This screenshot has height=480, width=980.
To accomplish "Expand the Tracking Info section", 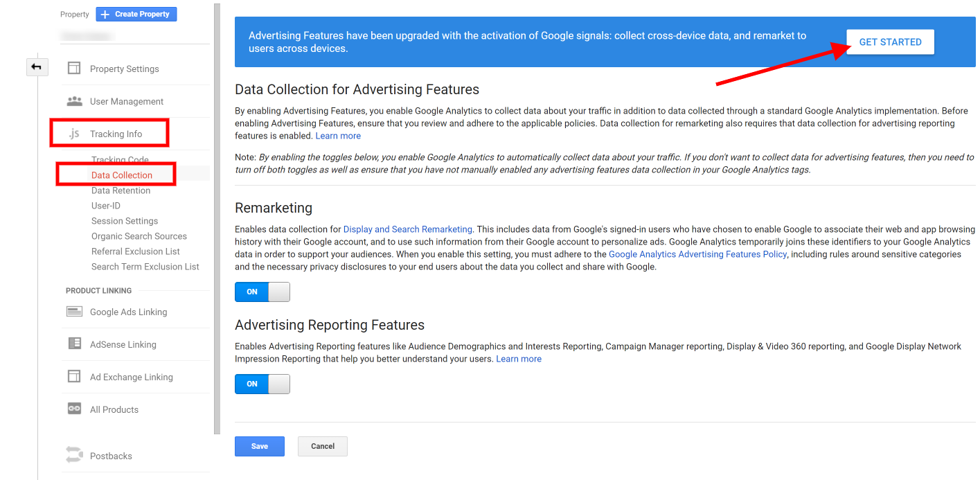I will click(116, 134).
